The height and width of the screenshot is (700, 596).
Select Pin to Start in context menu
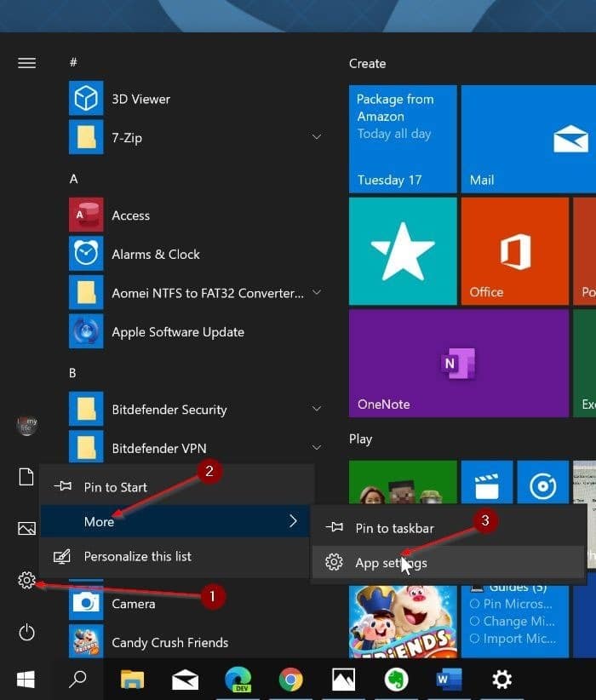(x=177, y=486)
